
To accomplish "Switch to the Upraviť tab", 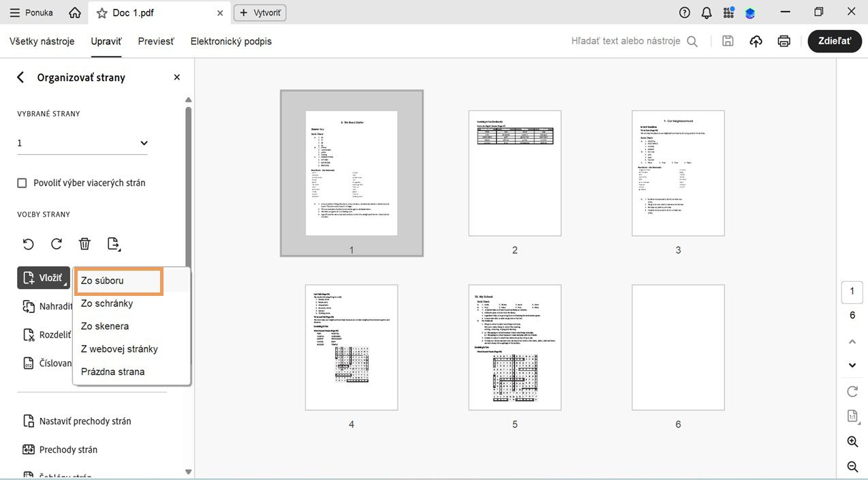I will 106,41.
